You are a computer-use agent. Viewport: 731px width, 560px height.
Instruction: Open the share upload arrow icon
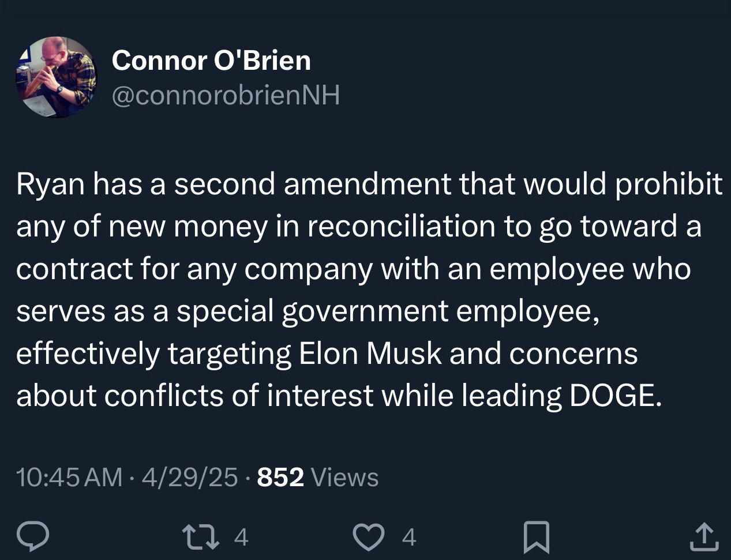(x=704, y=536)
